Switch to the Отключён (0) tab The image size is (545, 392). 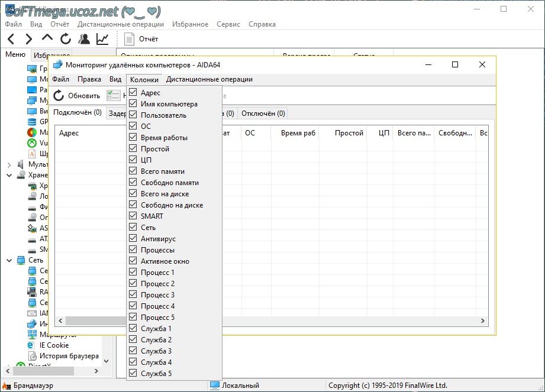click(263, 113)
